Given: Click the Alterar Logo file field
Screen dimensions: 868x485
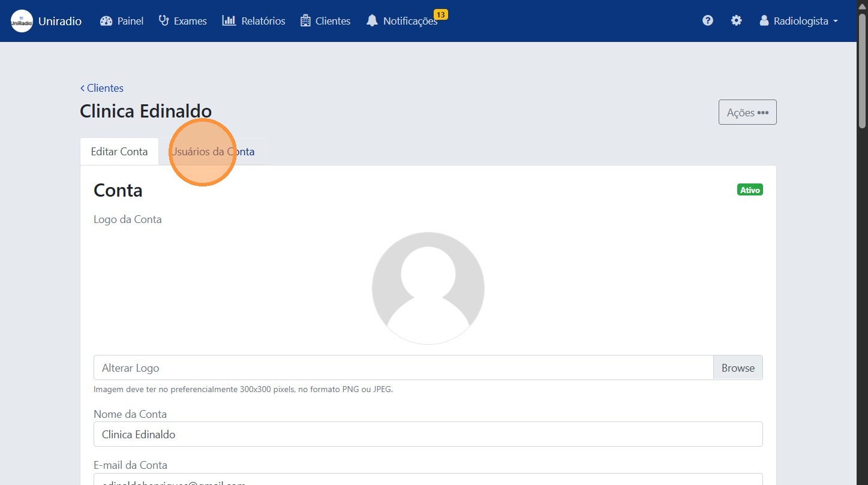Looking at the screenshot, I should click(x=403, y=367).
